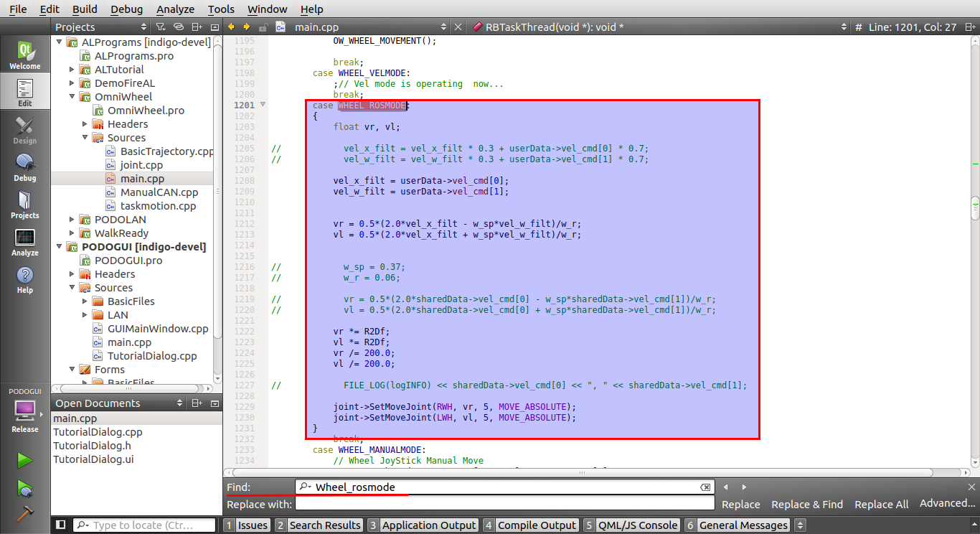Click the Find text input field
Viewport: 980px width, 534px height.
(506, 487)
